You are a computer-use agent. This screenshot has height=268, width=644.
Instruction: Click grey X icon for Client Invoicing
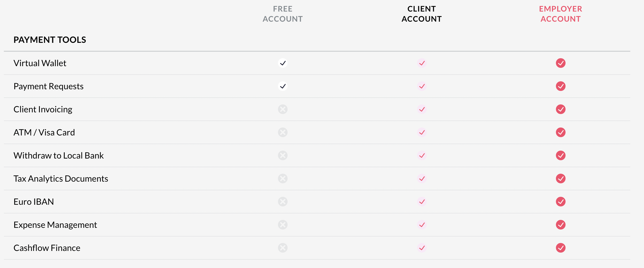click(x=283, y=109)
